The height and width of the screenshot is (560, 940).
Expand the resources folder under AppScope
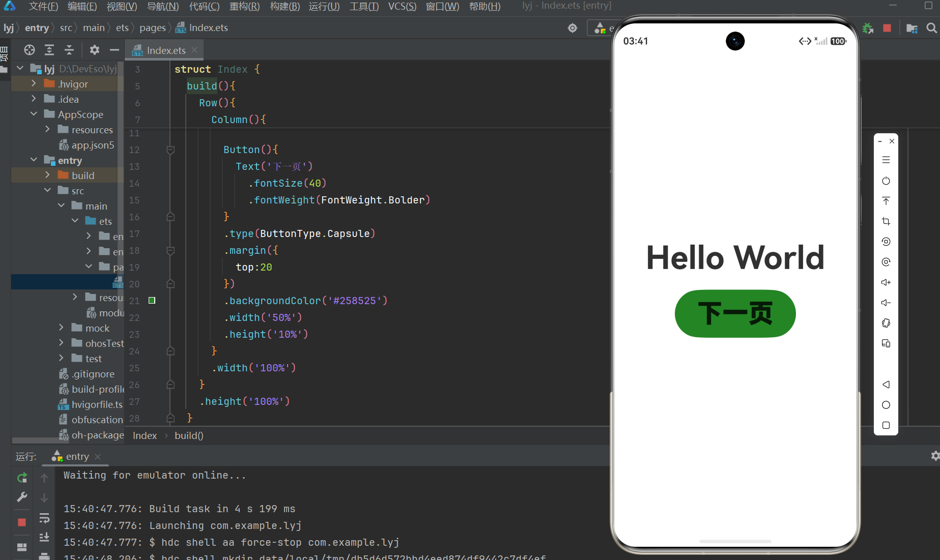[x=47, y=129]
